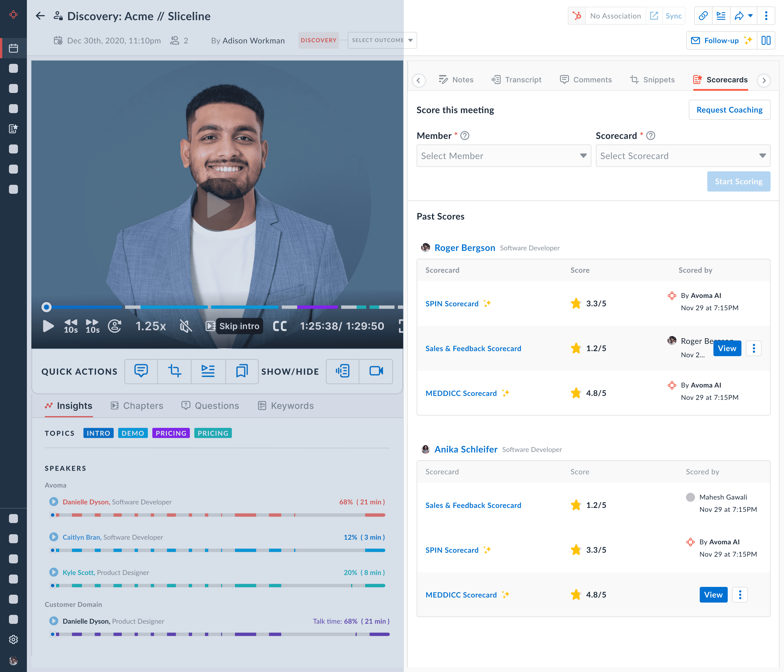Open Roger Bergson's SPIN Scorecard link
The width and height of the screenshot is (784, 672).
point(452,304)
